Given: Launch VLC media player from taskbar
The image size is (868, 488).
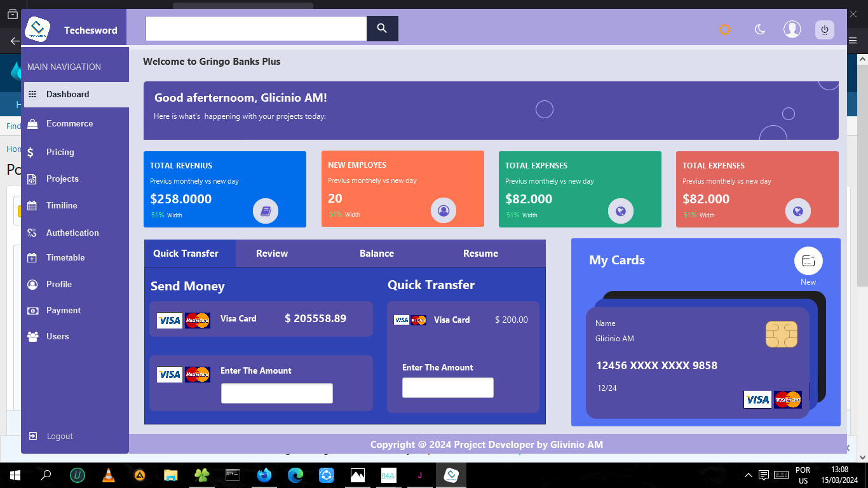Looking at the screenshot, I should point(109,475).
